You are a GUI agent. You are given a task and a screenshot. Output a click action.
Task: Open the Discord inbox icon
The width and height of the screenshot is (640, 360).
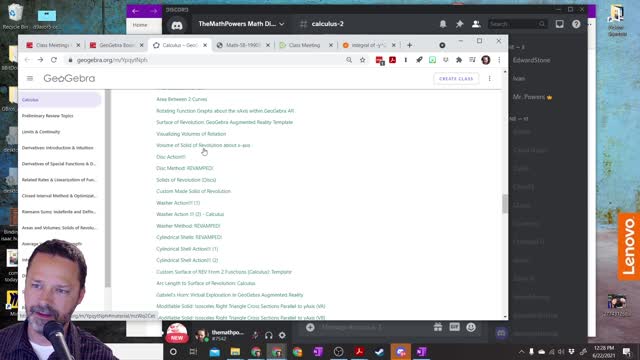(560, 24)
